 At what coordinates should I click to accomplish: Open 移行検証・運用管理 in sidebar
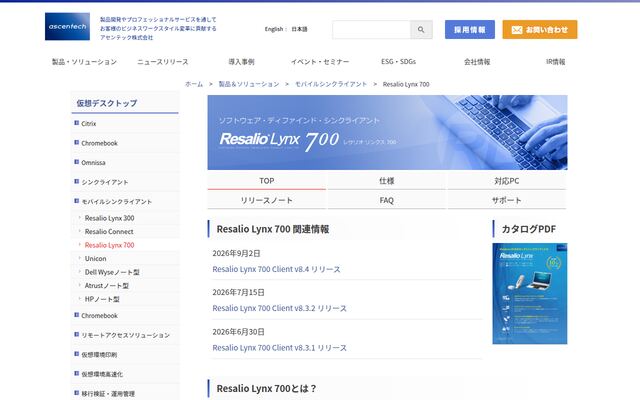(108, 393)
